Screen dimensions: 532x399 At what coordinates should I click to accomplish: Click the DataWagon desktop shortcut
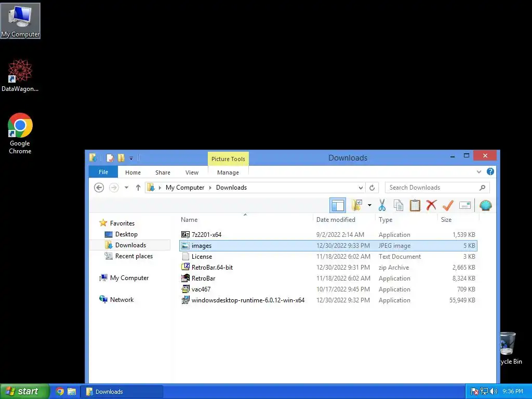20,75
